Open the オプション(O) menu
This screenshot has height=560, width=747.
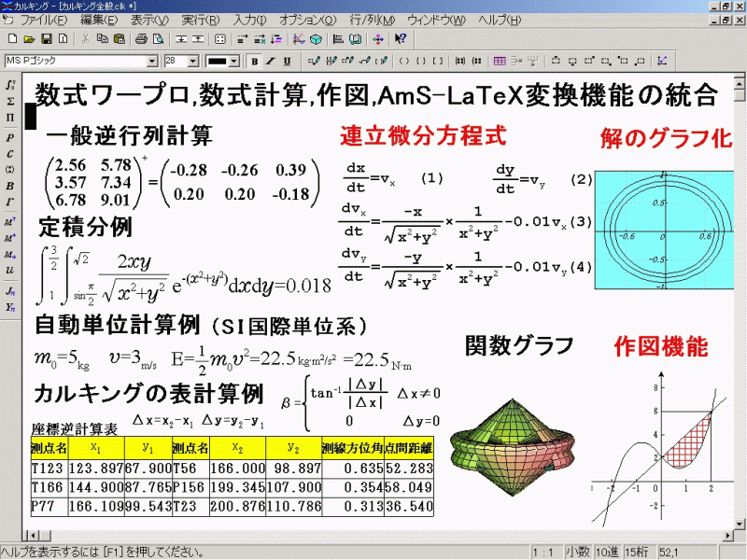click(x=307, y=20)
